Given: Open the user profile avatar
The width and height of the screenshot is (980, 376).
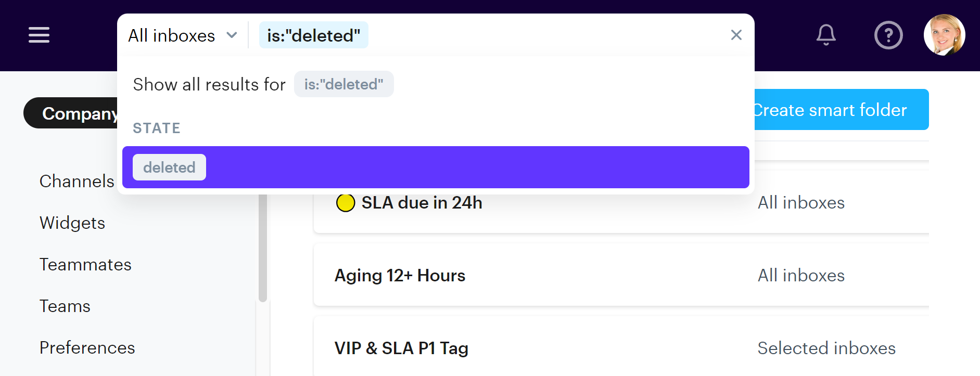Looking at the screenshot, I should click(944, 35).
